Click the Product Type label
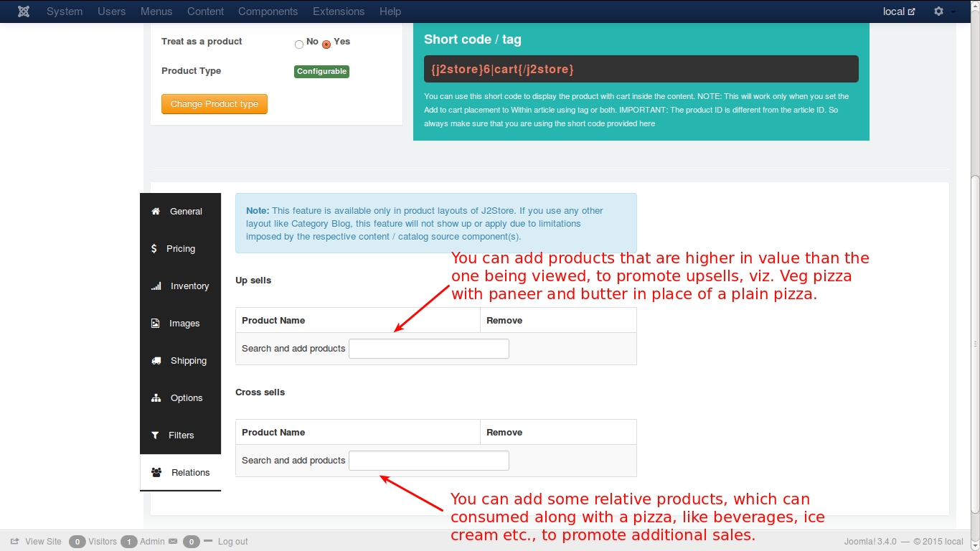Screen dimensions: 980x551 coord(191,71)
